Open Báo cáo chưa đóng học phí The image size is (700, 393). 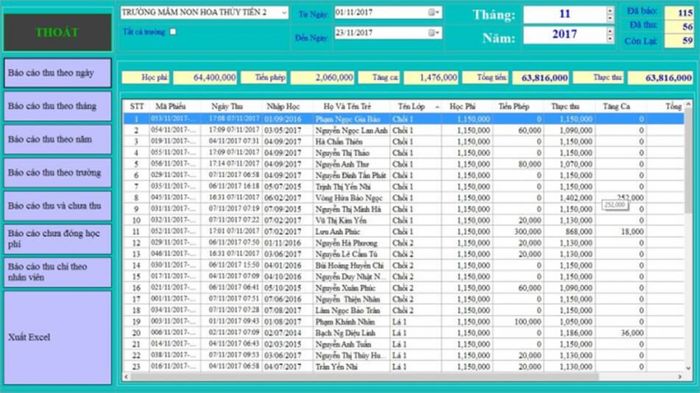(x=58, y=239)
